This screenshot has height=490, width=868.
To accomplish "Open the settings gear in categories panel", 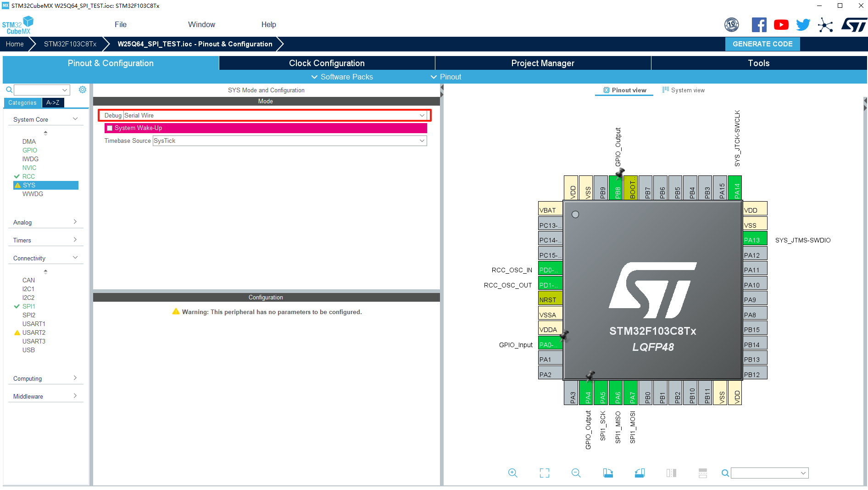I will click(83, 90).
